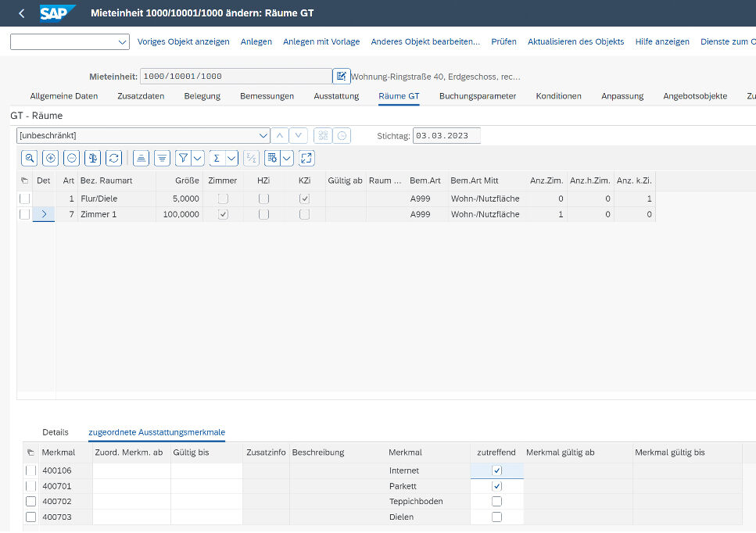
Task: Click Voriges Objekt anzeigen
Action: point(184,41)
